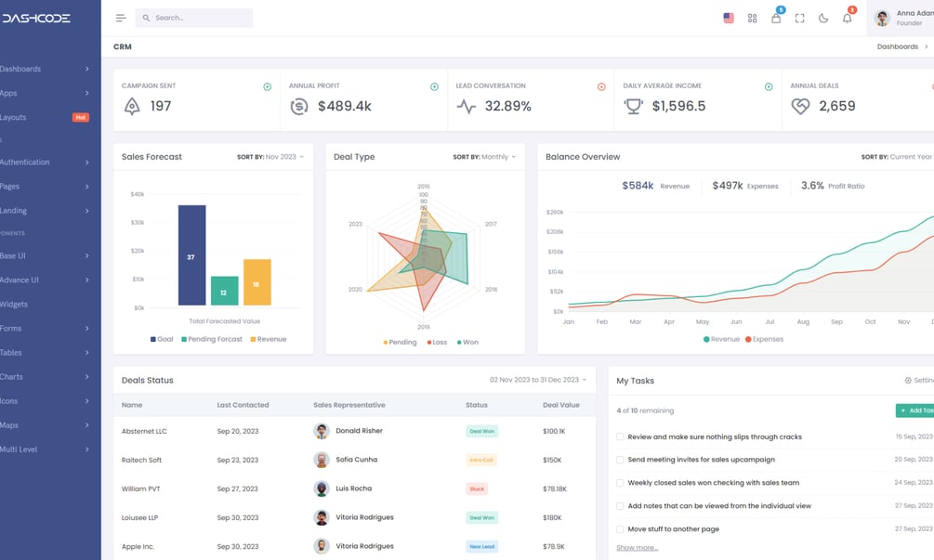934x560 pixels.
Task: Click the Daily Average Income trophy icon
Action: click(x=633, y=106)
